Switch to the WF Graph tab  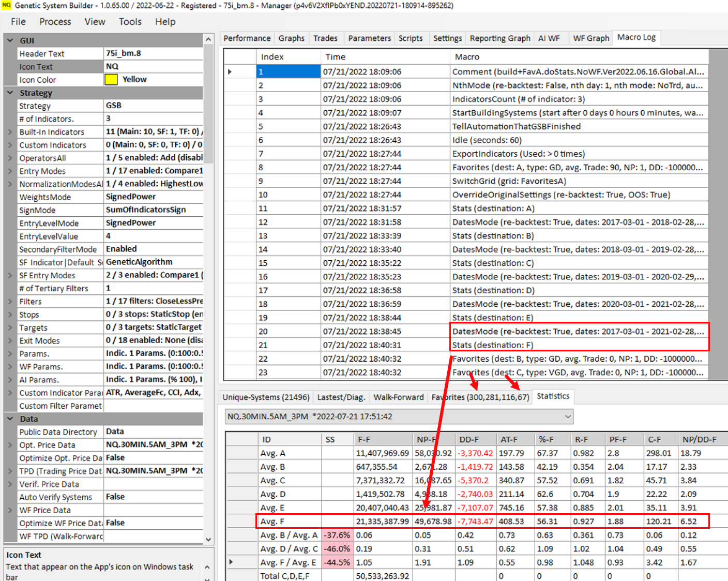point(590,38)
